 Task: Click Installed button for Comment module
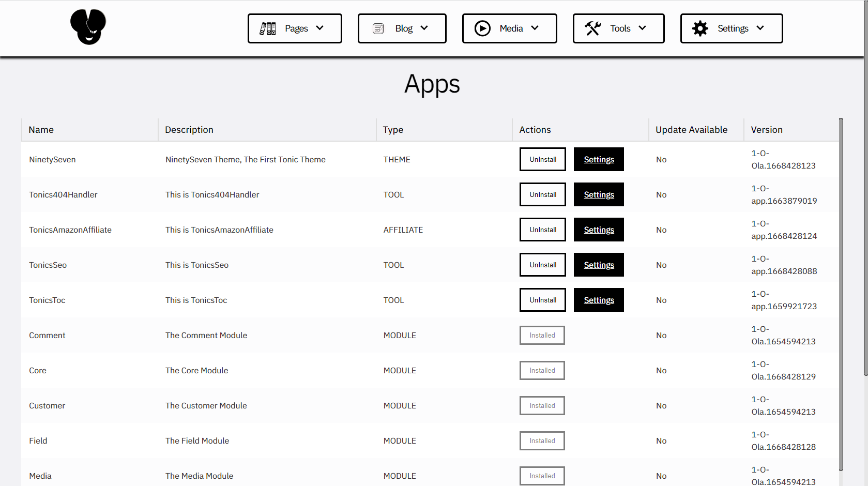pos(542,335)
